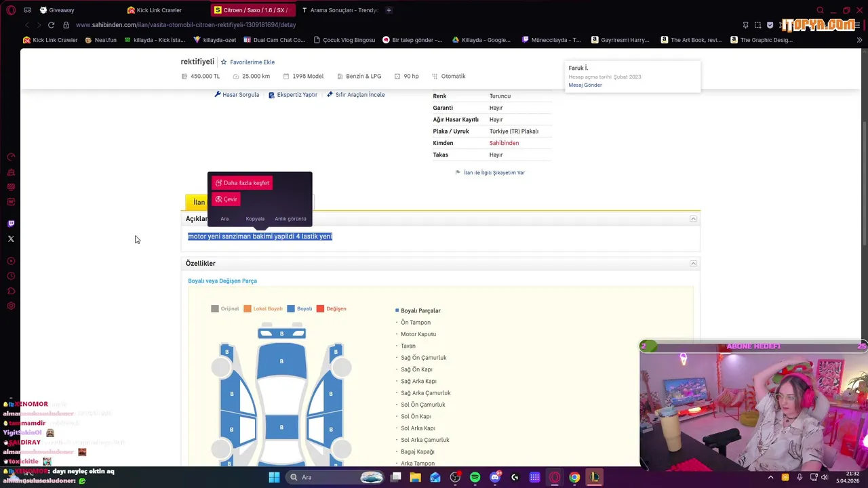This screenshot has width=868, height=488.
Task: Open the X icon in Opera sidebar
Action: 11,239
